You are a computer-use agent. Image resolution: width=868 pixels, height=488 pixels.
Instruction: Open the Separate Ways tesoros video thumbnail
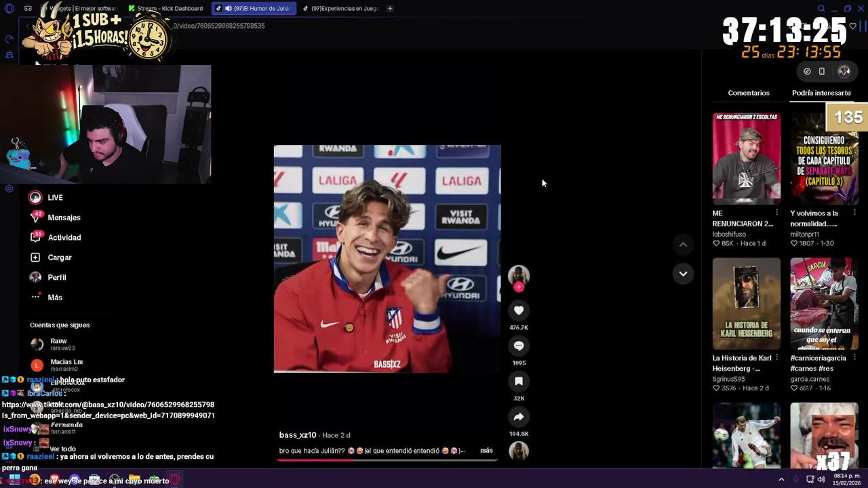click(824, 159)
